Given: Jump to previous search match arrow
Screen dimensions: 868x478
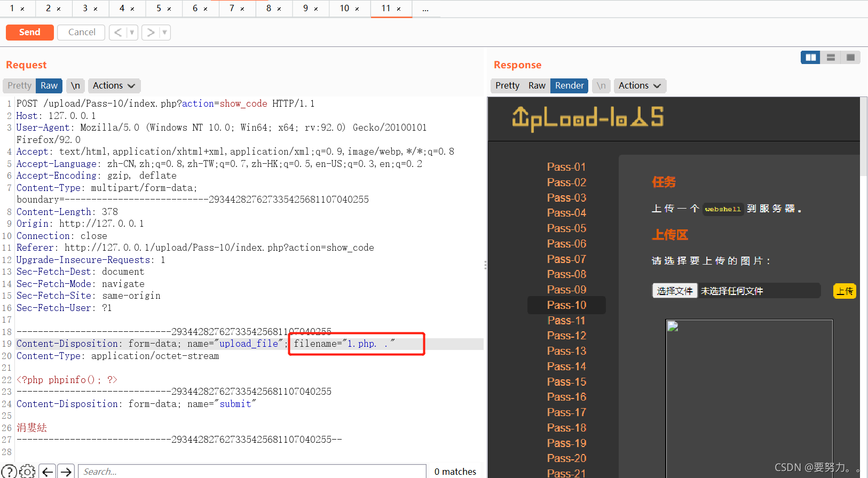Looking at the screenshot, I should (48, 472).
